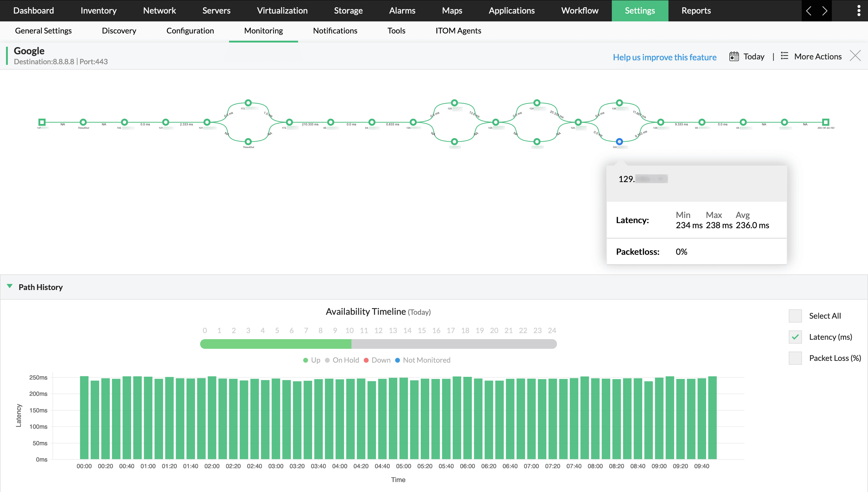The image size is (868, 492).
Task: Click the More Actions list icon
Action: [x=784, y=56]
